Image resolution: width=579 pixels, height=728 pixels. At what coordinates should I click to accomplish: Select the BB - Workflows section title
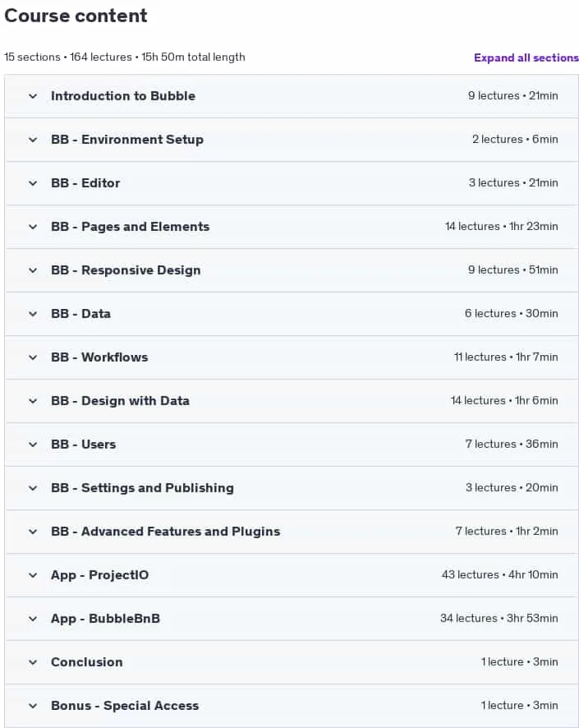[x=99, y=357]
